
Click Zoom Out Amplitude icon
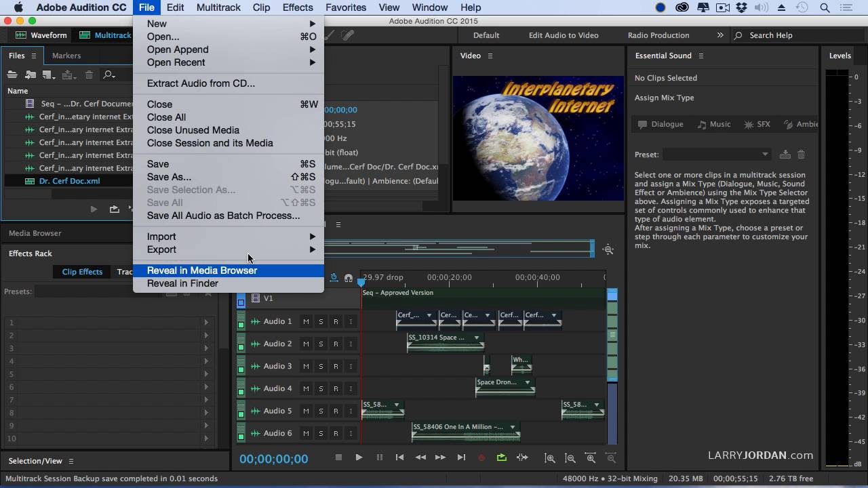tap(570, 458)
